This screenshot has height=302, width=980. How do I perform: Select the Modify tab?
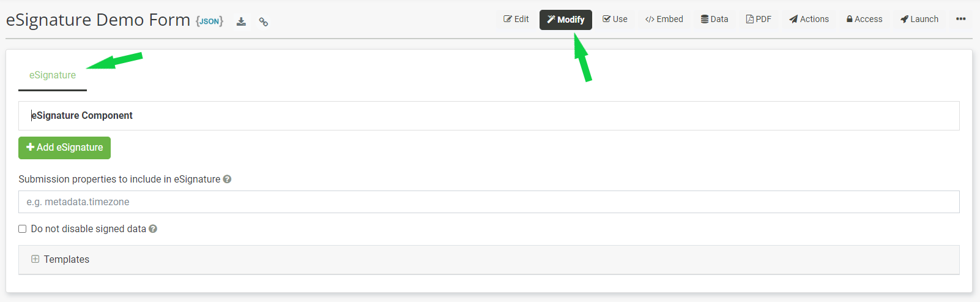coord(566,20)
